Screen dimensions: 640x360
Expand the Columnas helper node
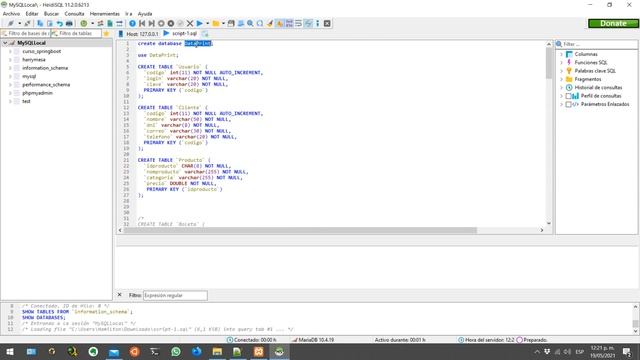click(561, 54)
